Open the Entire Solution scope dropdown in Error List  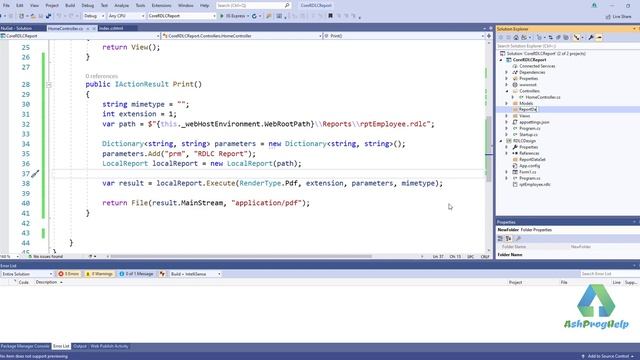27,274
